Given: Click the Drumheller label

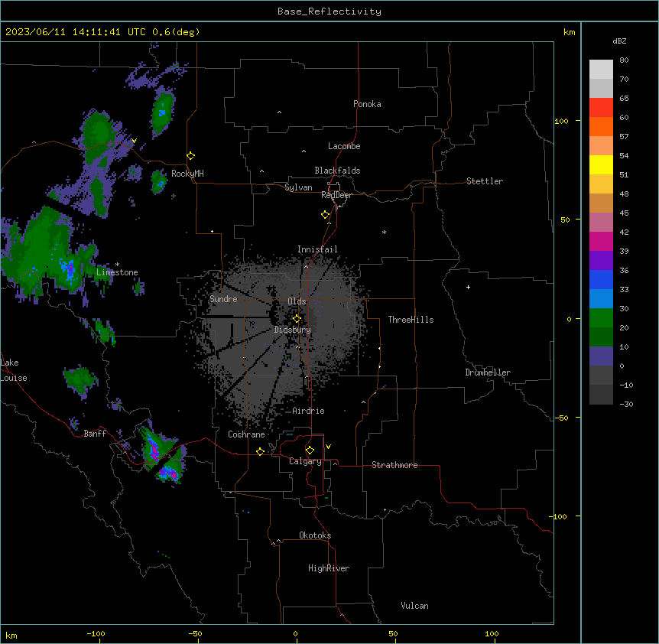Looking at the screenshot, I should click(488, 372).
